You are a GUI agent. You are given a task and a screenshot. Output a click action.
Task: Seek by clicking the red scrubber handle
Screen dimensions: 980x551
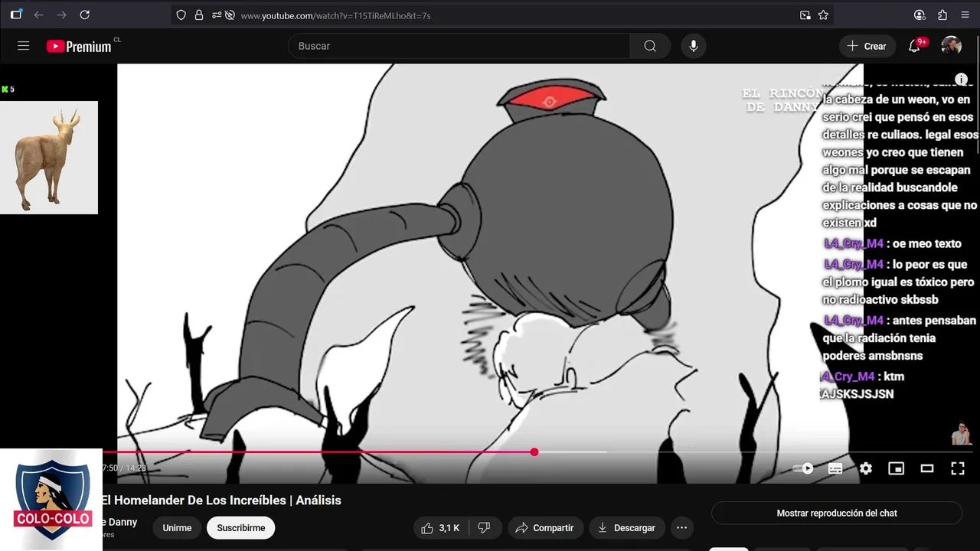[x=534, y=452]
